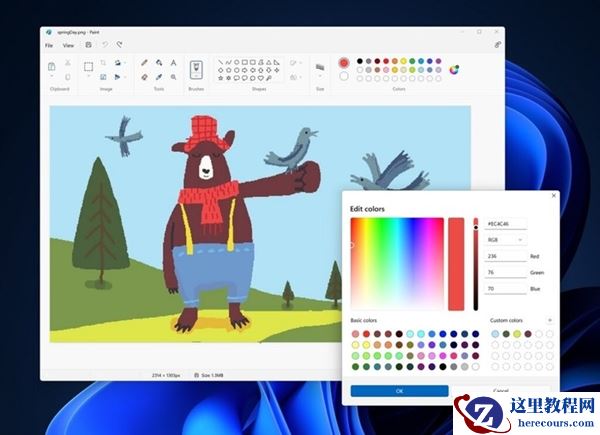
Task: Click the Undo arrow icon
Action: pos(104,45)
